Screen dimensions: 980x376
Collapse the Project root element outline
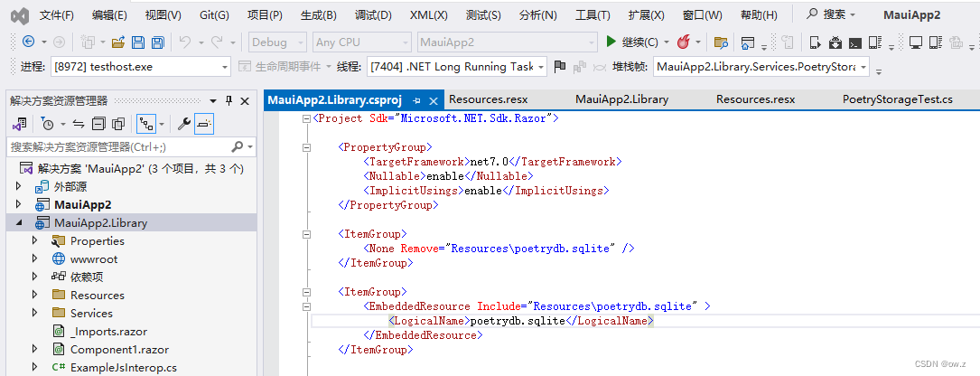[306, 119]
